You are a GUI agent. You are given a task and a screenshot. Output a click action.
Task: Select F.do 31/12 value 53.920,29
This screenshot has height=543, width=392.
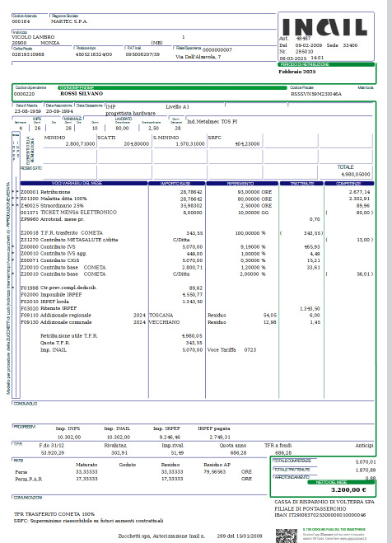pyautogui.click(x=53, y=453)
